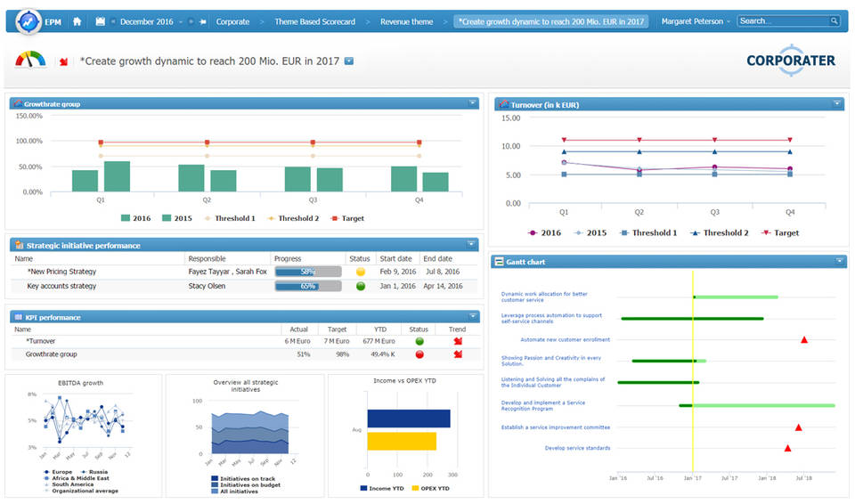Viewport: 855px width, 504px height.
Task: Open the Key accounts strategy initiative
Action: (61, 286)
